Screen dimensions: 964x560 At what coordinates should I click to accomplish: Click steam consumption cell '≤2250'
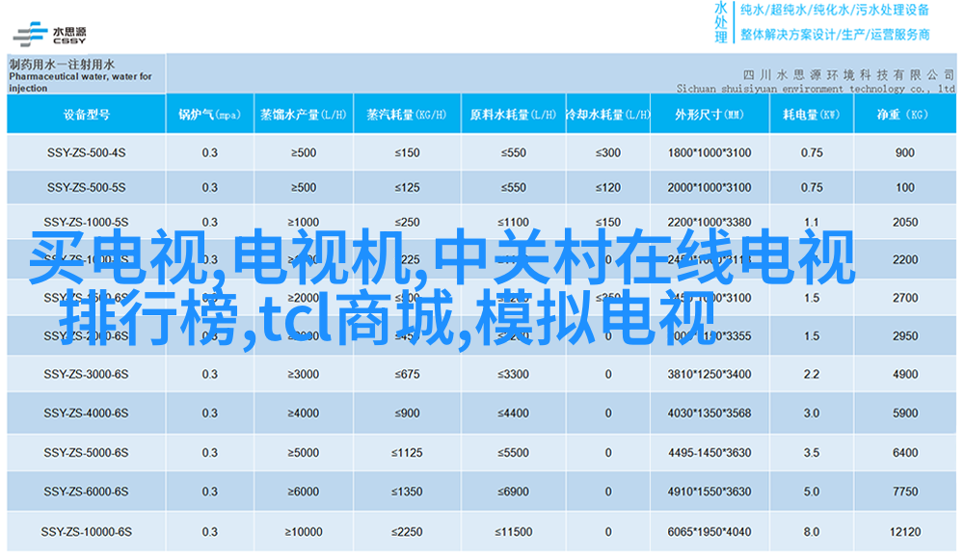coord(407,532)
